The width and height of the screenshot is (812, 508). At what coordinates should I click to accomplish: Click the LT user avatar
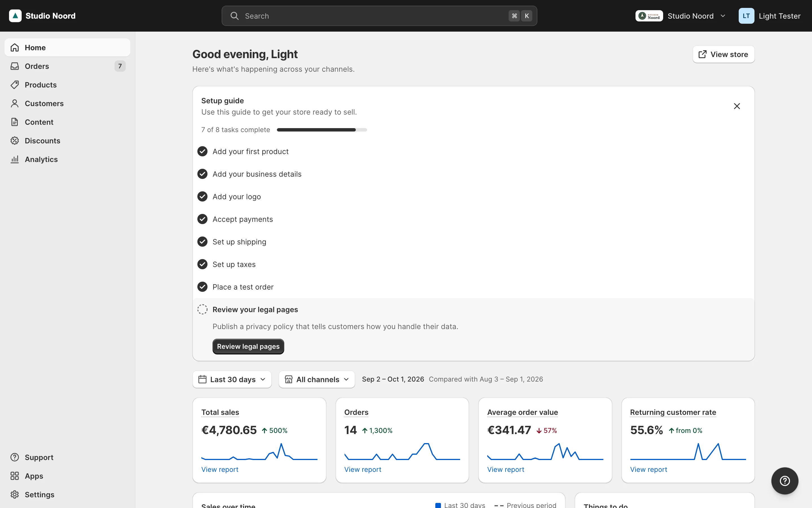746,16
